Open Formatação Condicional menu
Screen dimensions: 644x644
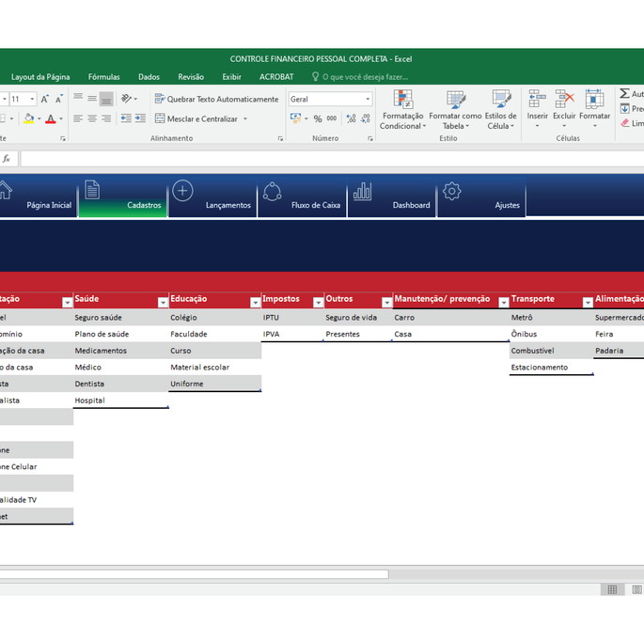click(402, 110)
